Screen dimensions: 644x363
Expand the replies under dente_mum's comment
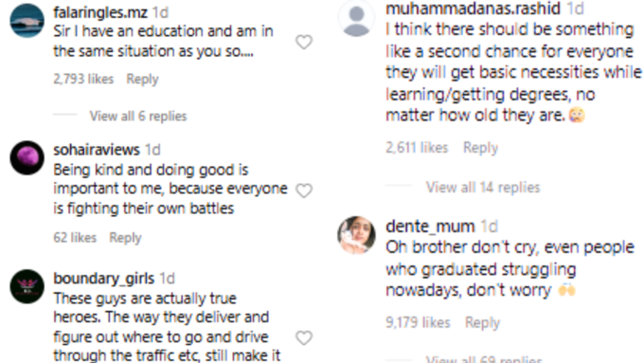point(483,359)
